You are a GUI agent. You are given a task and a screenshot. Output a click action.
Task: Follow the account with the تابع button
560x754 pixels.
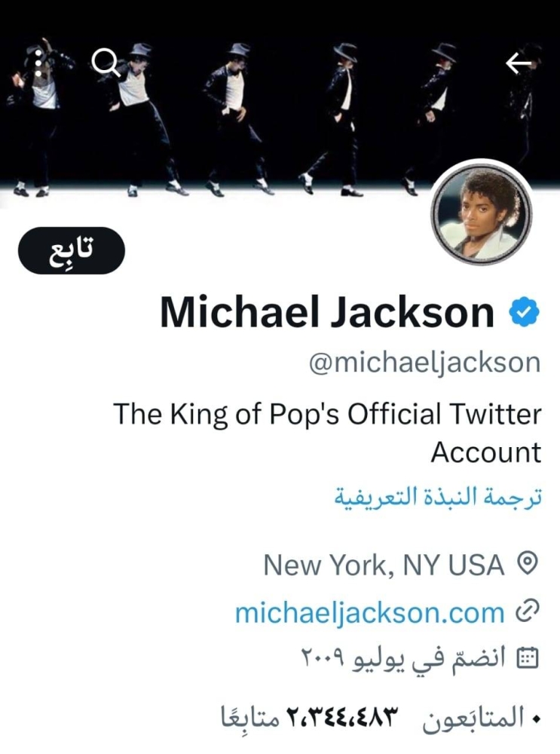click(72, 250)
